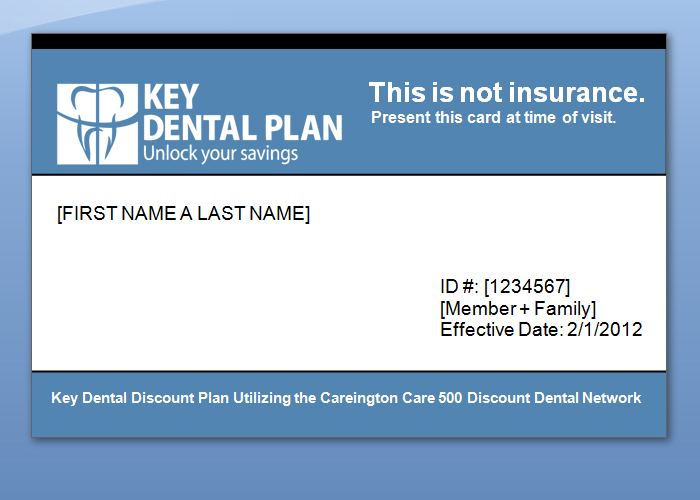Click the black magnetic stripe at top
The height and width of the screenshot is (500, 700).
point(348,41)
